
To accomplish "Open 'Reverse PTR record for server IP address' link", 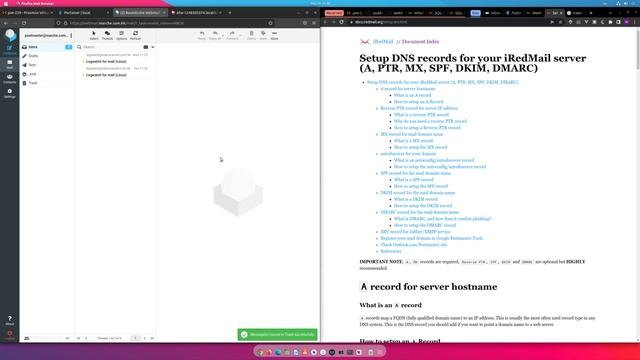I will click(x=419, y=108).
